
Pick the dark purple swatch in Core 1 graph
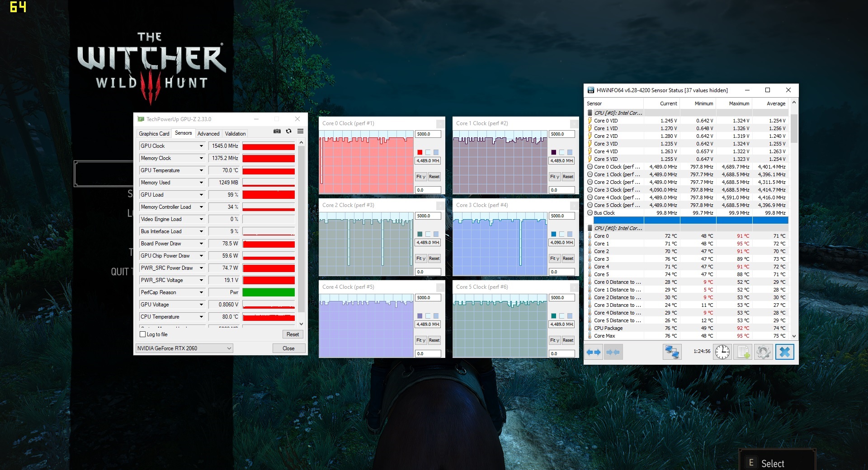coord(553,152)
